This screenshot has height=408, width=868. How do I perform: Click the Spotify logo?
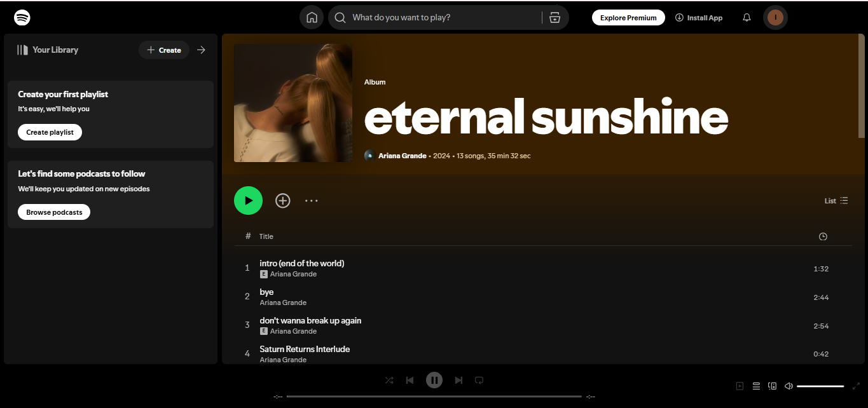pos(22,17)
